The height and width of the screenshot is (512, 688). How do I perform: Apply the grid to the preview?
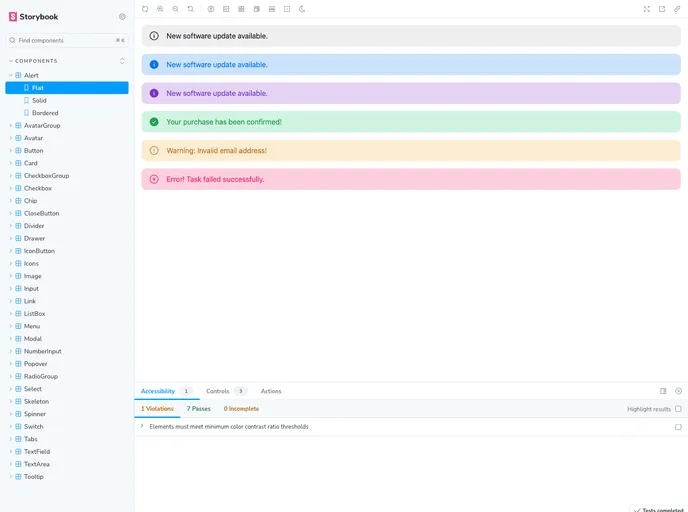241,9
